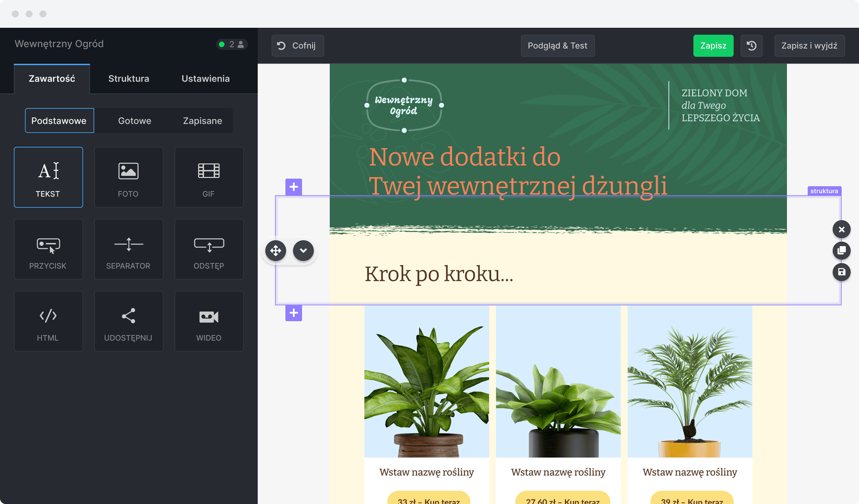Select the TEKST content block

point(48,177)
